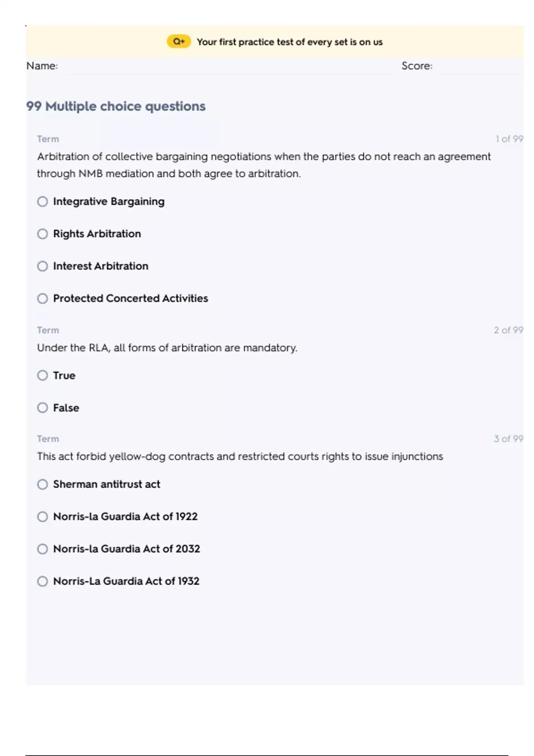Click the 1 of 99 question counter
This screenshot has height=756, width=534.
point(509,139)
